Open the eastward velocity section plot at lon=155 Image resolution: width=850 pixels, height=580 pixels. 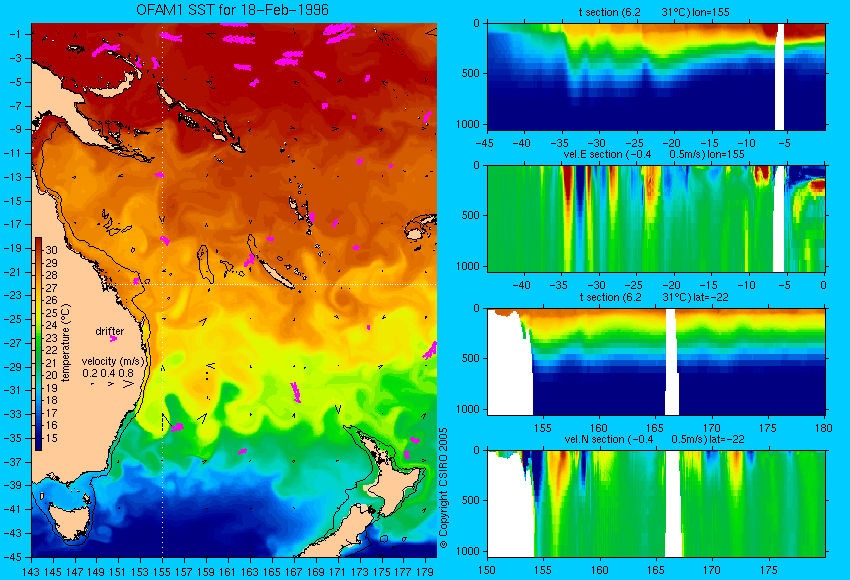[656, 218]
